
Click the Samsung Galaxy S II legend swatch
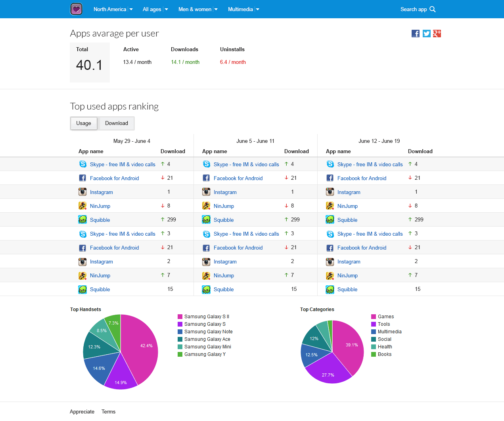[180, 317]
